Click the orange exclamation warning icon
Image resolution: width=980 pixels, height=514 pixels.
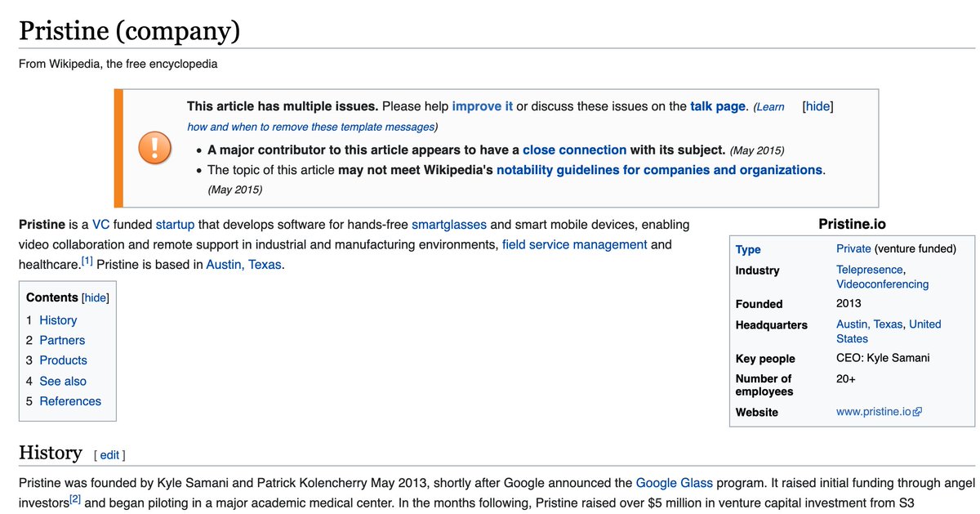point(154,148)
